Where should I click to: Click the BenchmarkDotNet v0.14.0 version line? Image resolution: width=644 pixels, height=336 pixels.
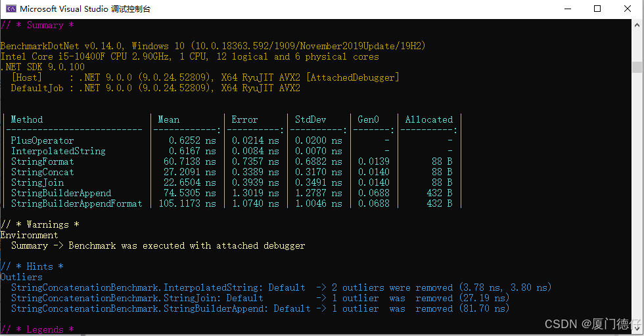point(213,46)
